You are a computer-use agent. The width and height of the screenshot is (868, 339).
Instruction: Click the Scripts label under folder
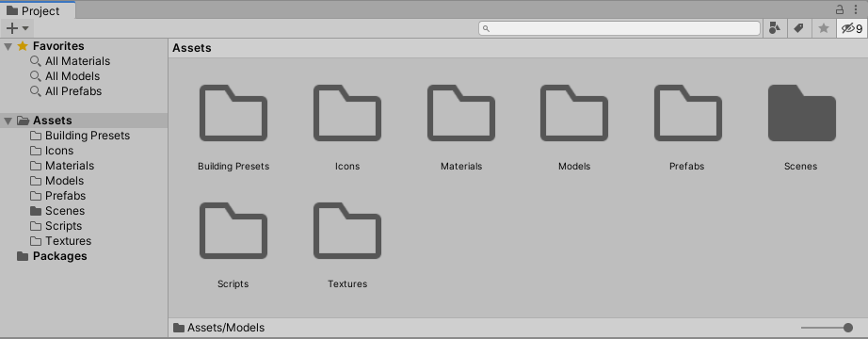(233, 284)
